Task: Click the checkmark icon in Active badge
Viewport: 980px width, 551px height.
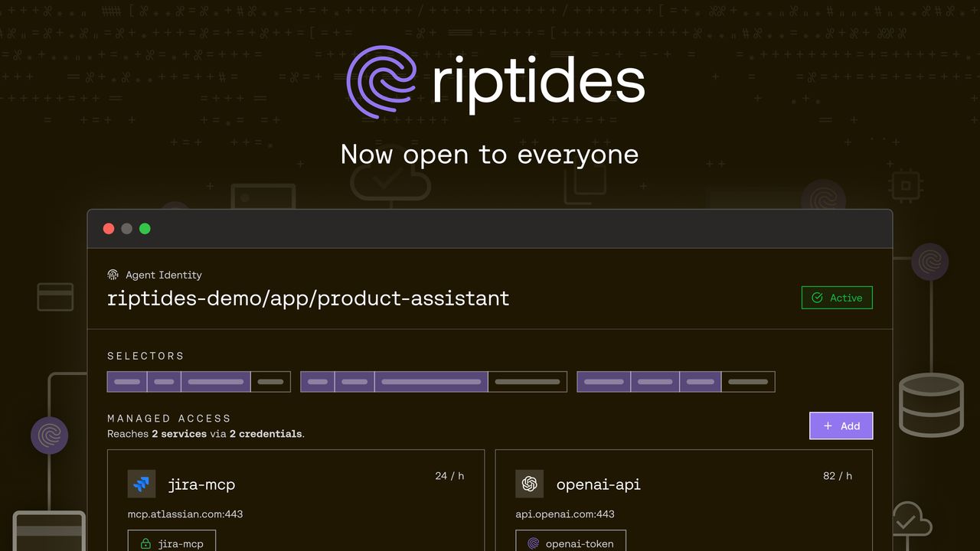Action: (x=817, y=298)
